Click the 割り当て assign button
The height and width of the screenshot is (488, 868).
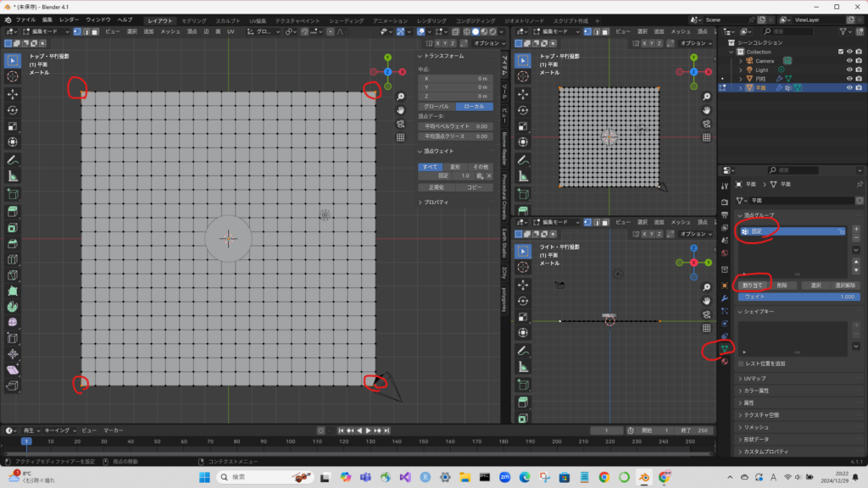pos(754,286)
